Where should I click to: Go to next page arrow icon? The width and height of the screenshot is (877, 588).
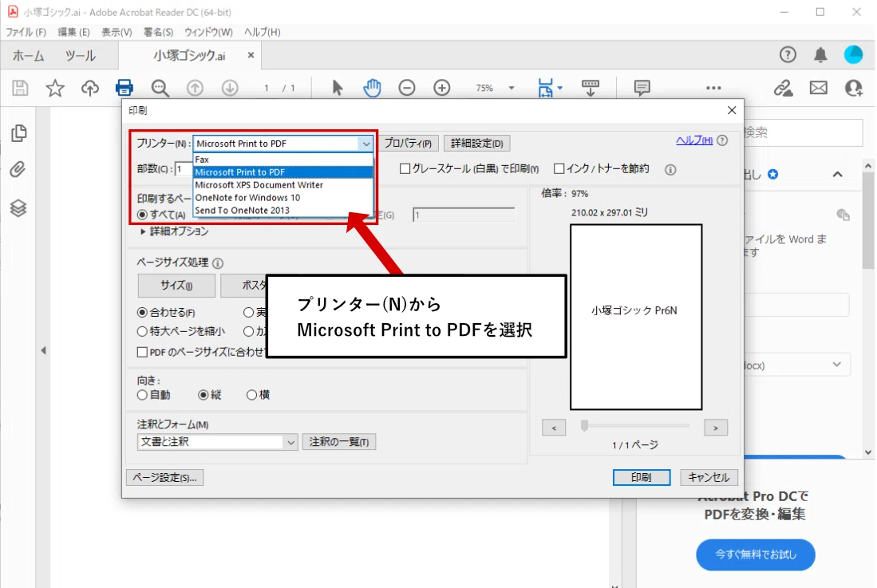(230, 88)
